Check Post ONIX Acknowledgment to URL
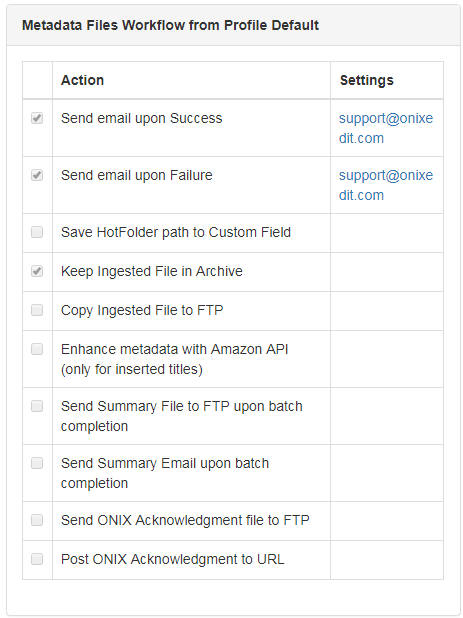Image resolution: width=463 pixels, height=618 pixels. click(37, 559)
